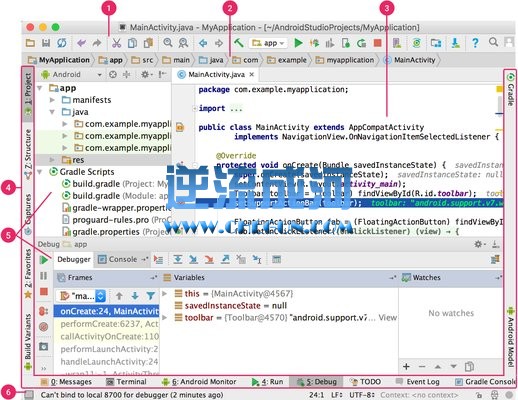This screenshot has width=518, height=400.
Task: Pause program in Debug side panel
Action: (x=44, y=276)
